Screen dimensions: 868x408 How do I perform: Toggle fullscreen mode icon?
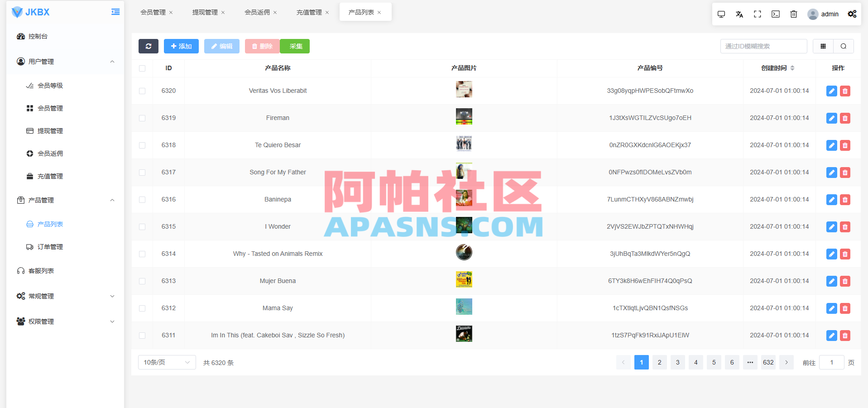coord(758,14)
